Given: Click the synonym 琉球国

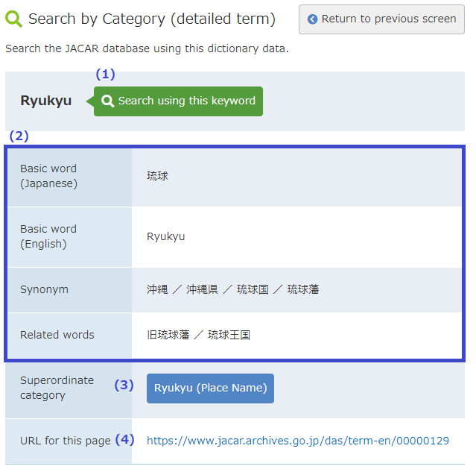Looking at the screenshot, I should (253, 289).
